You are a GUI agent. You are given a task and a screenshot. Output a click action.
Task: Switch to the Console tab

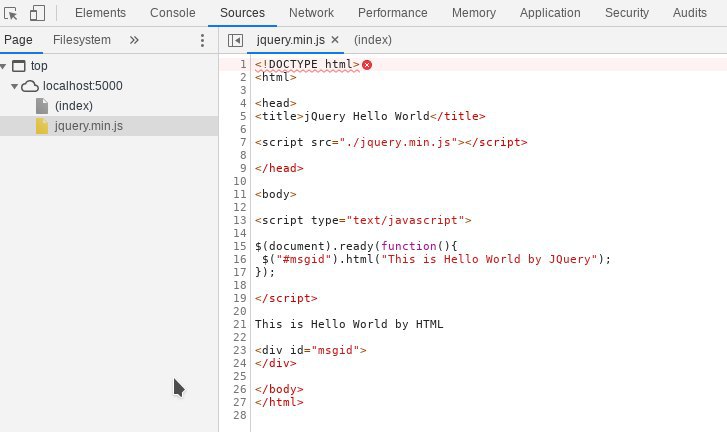pyautogui.click(x=172, y=13)
